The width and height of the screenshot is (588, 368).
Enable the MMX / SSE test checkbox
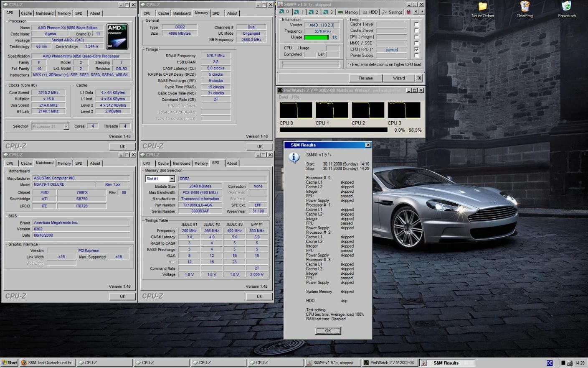pos(416,43)
